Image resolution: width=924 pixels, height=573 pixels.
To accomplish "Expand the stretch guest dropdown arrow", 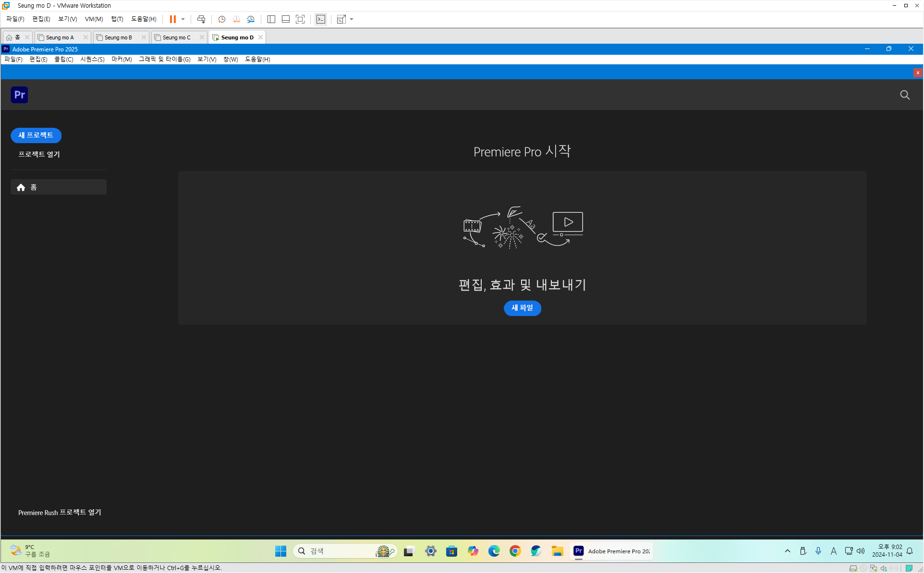I will click(352, 19).
